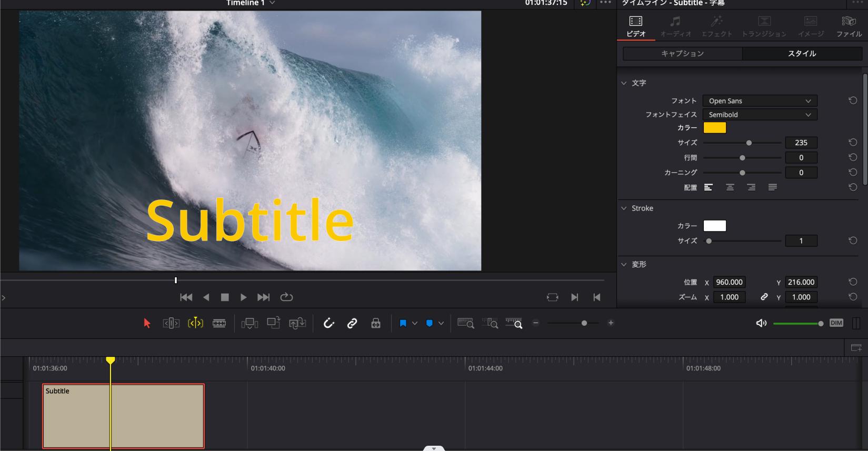Image resolution: width=868 pixels, height=451 pixels.
Task: Open the yellow text color swatch
Action: pos(715,128)
